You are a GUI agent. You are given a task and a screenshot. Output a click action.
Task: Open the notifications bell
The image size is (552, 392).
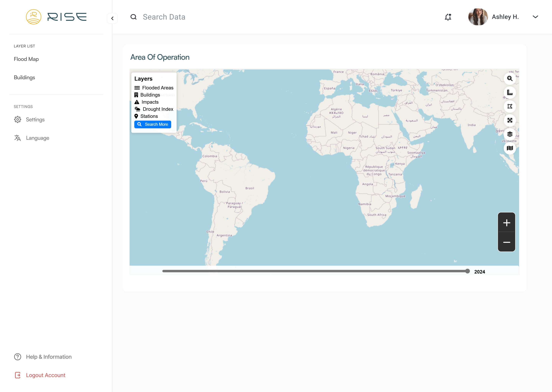click(x=448, y=17)
